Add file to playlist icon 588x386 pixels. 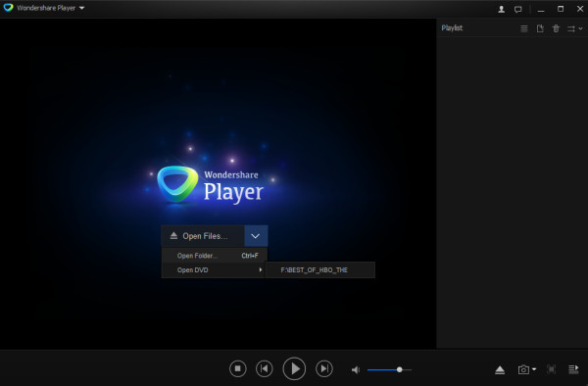540,28
